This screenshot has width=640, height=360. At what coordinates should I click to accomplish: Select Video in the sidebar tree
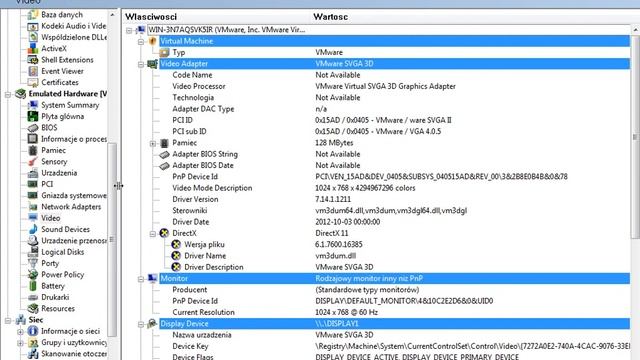(x=51, y=218)
